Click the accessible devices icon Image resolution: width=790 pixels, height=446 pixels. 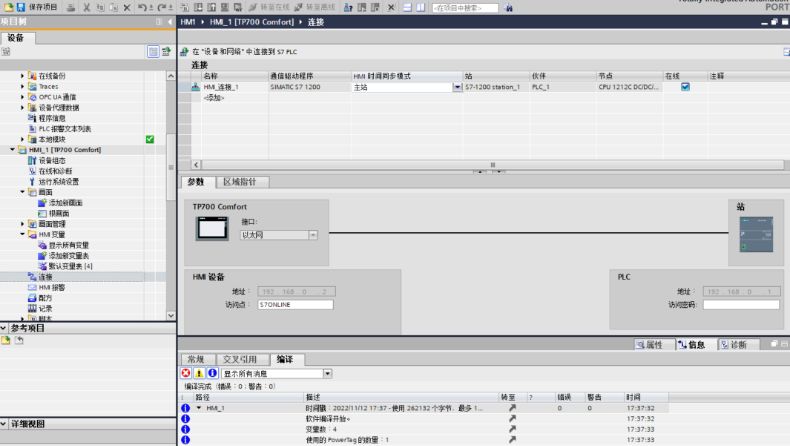coord(348,8)
